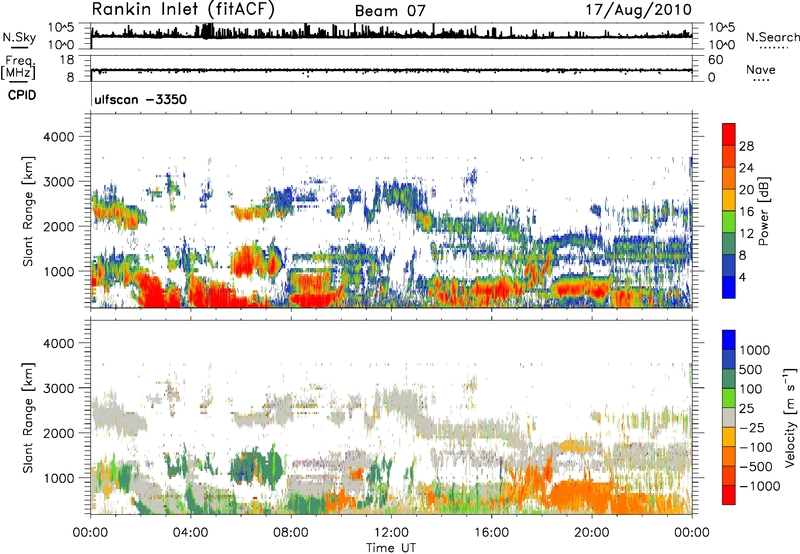The height and width of the screenshot is (554, 800).
Task: Click the frequency time-series plot
Action: pos(391,69)
